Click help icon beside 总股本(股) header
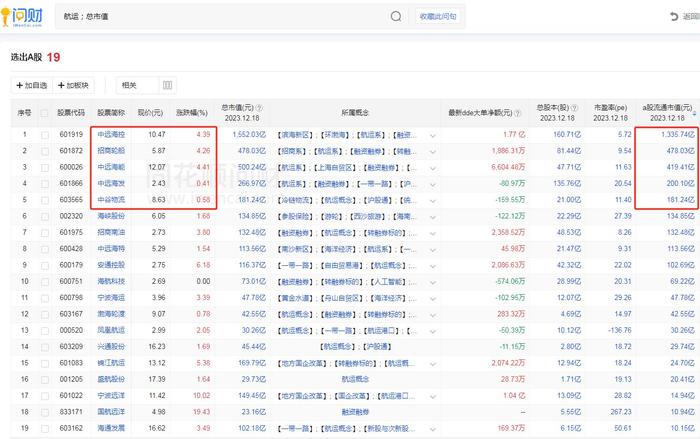 575,108
